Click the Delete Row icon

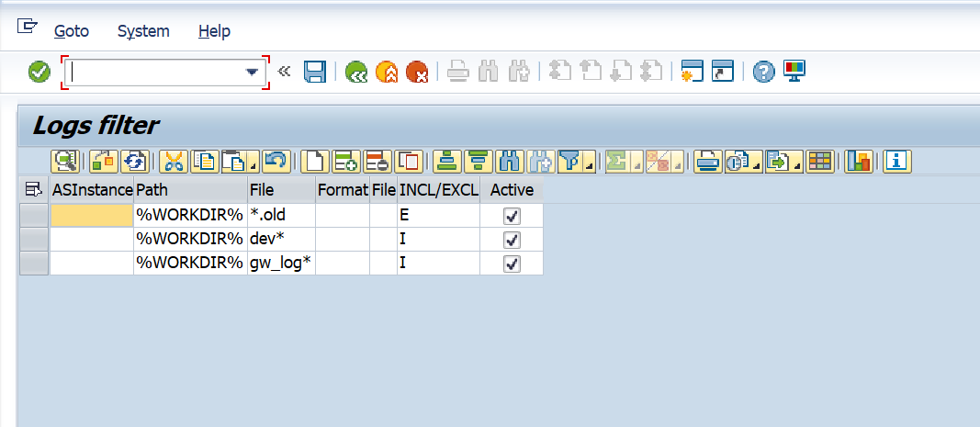377,162
